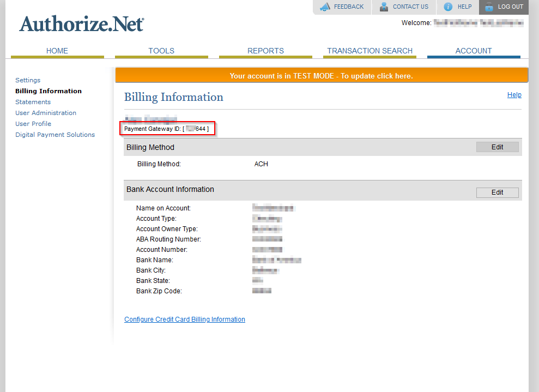
Task: Click the Billing Information page heading
Action: click(174, 97)
